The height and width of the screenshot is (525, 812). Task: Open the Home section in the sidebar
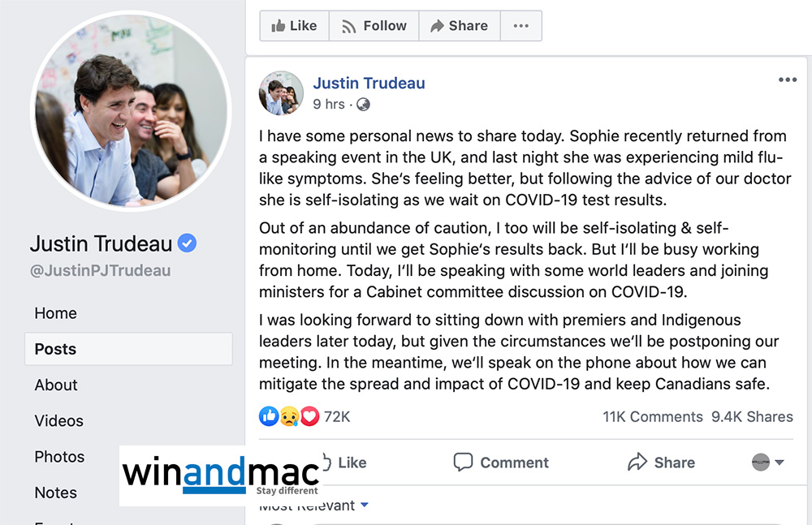pyautogui.click(x=56, y=313)
